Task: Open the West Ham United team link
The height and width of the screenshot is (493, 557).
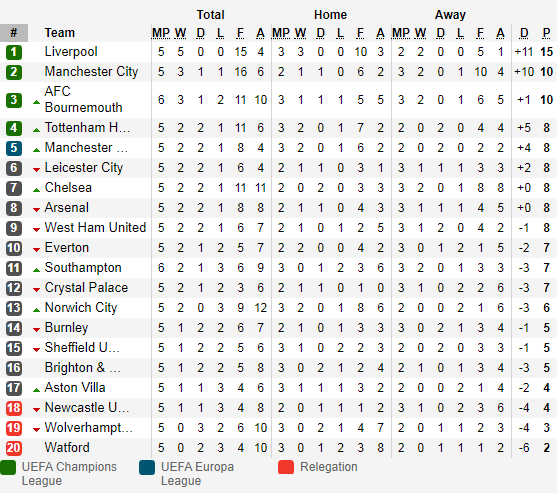Action: [95, 228]
